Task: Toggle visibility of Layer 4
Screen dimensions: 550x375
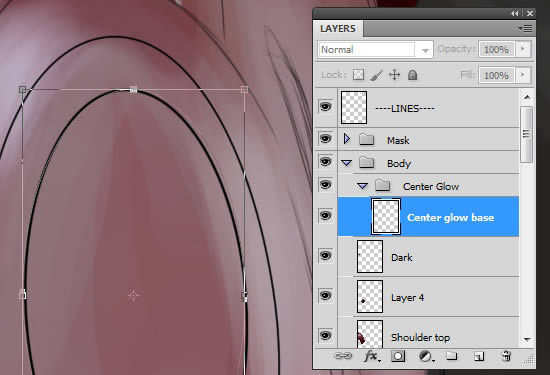Action: click(326, 295)
